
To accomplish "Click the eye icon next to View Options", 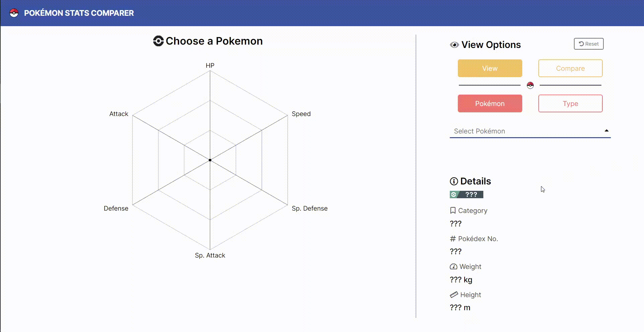I will pyautogui.click(x=454, y=45).
